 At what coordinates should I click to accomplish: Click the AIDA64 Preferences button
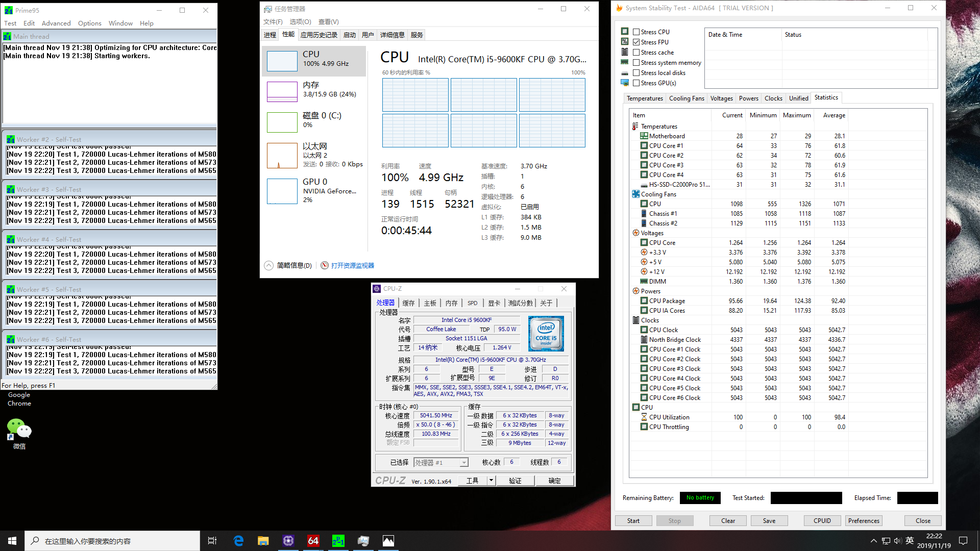tap(864, 521)
